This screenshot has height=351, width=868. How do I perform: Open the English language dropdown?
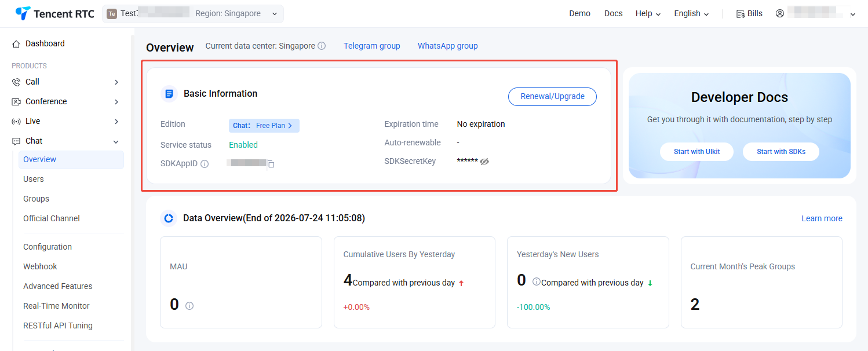pos(691,13)
